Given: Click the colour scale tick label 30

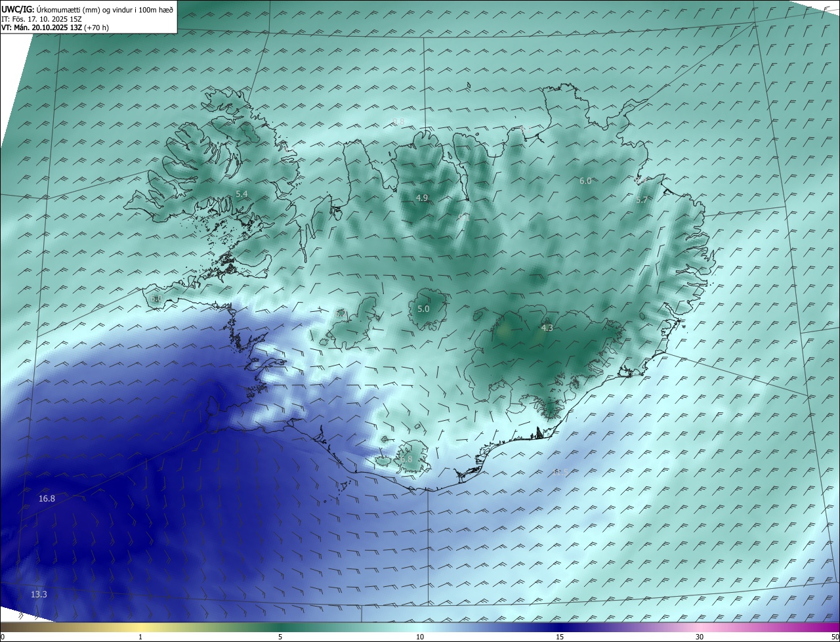Looking at the screenshot, I should 700,637.
